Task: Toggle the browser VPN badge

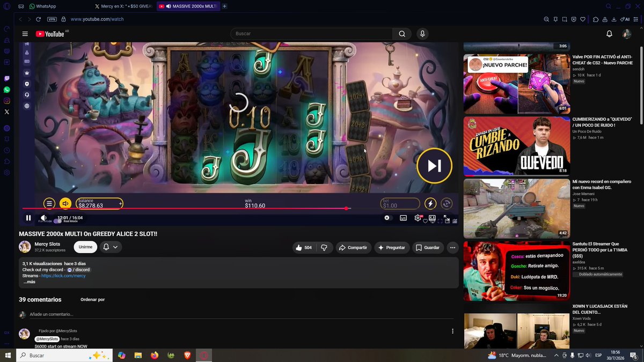Action: [x=52, y=19]
